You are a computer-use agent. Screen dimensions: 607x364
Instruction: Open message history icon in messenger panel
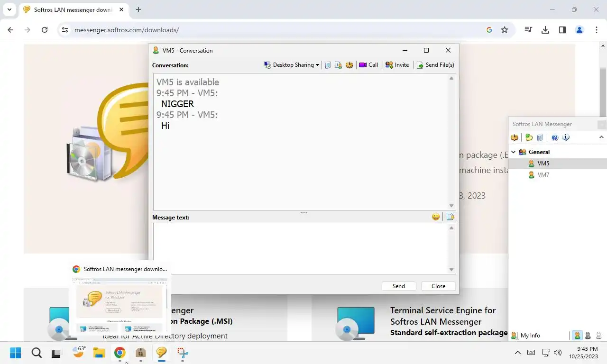click(540, 137)
